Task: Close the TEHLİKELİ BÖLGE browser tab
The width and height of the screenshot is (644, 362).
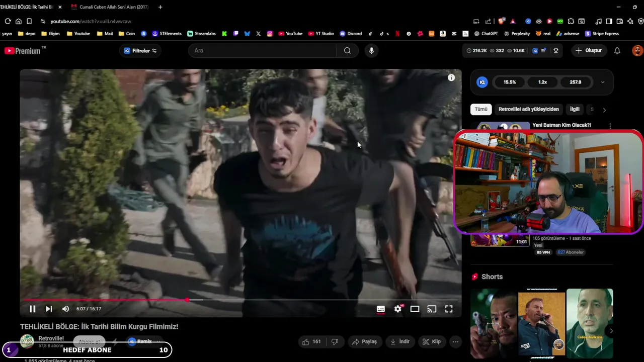Action: 60,7
